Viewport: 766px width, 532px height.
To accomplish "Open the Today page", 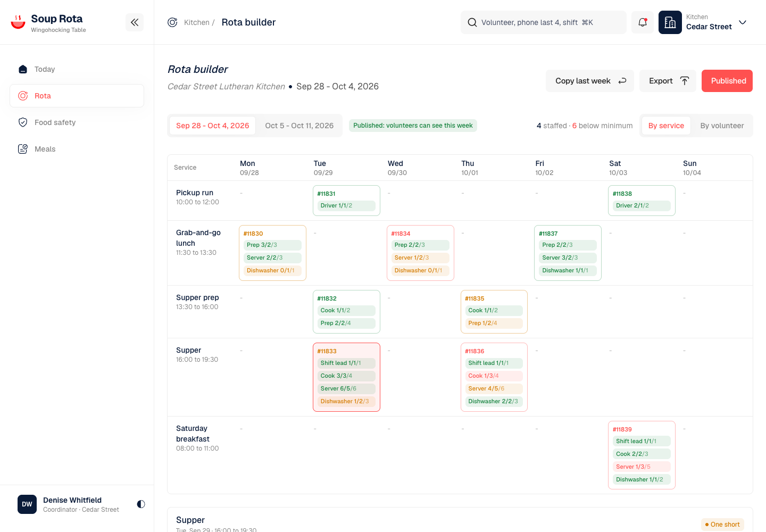I will [x=77, y=69].
